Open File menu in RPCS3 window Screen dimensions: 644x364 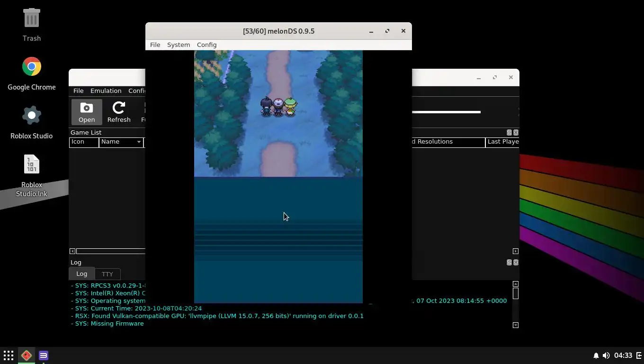[78, 91]
